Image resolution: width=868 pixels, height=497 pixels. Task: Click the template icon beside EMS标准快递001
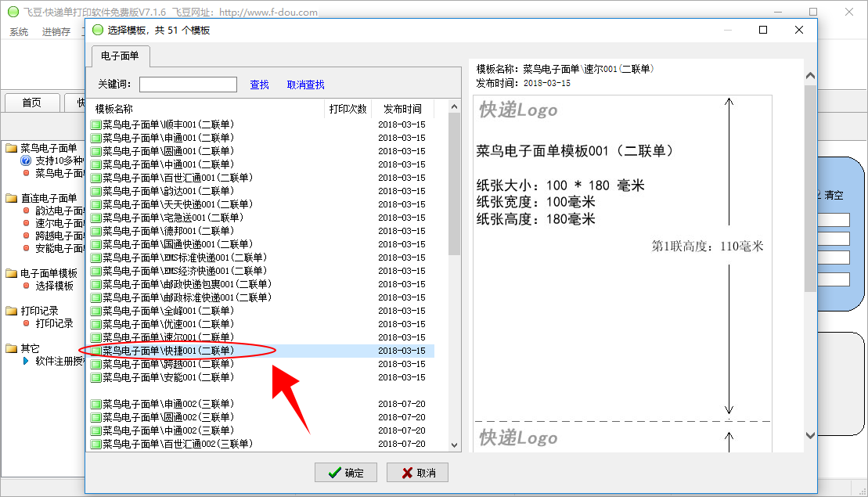point(95,258)
